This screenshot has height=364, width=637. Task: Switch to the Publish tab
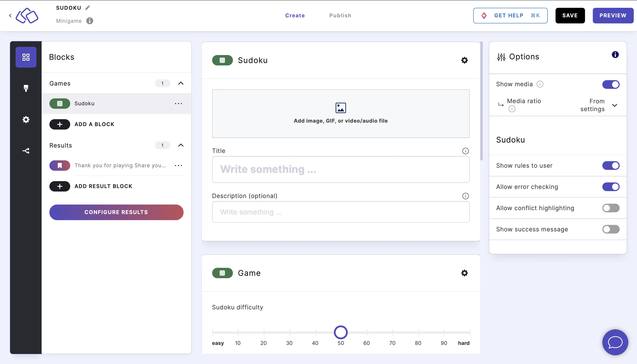coord(340,16)
